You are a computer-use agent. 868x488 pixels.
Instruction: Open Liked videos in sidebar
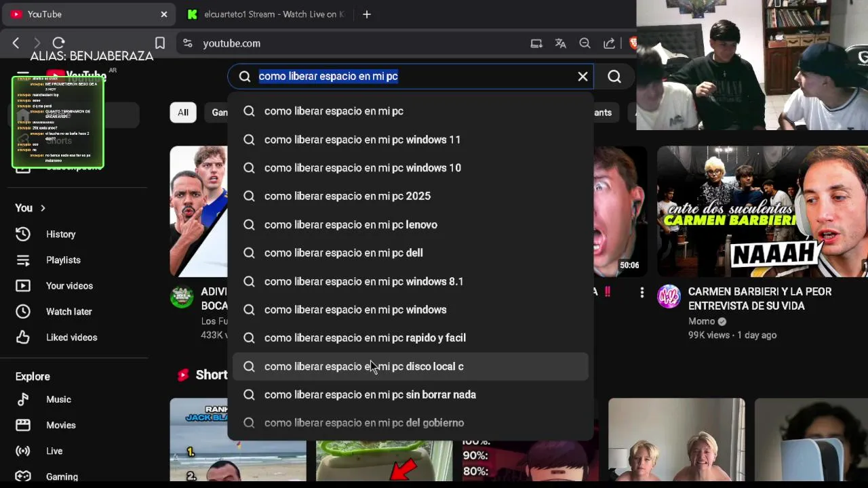(71, 338)
